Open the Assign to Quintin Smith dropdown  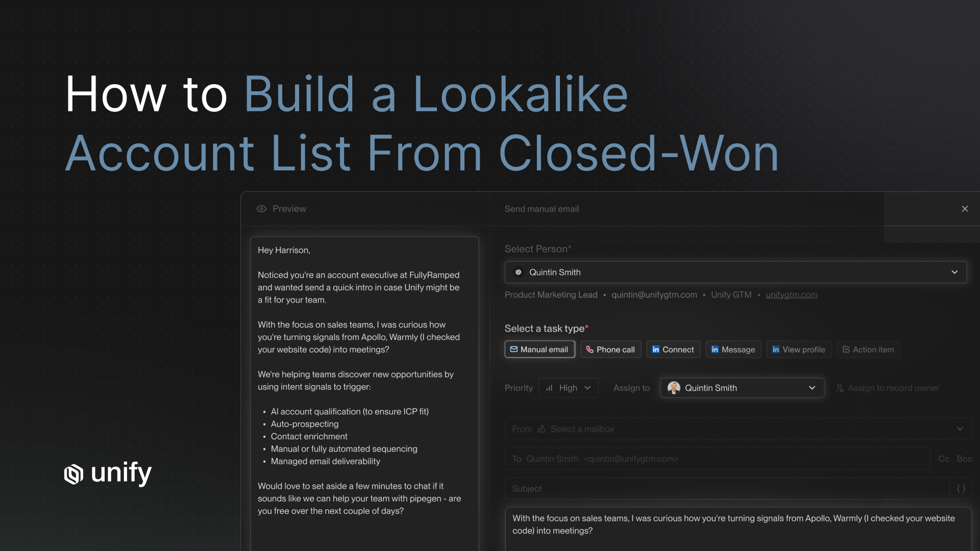pyautogui.click(x=742, y=388)
